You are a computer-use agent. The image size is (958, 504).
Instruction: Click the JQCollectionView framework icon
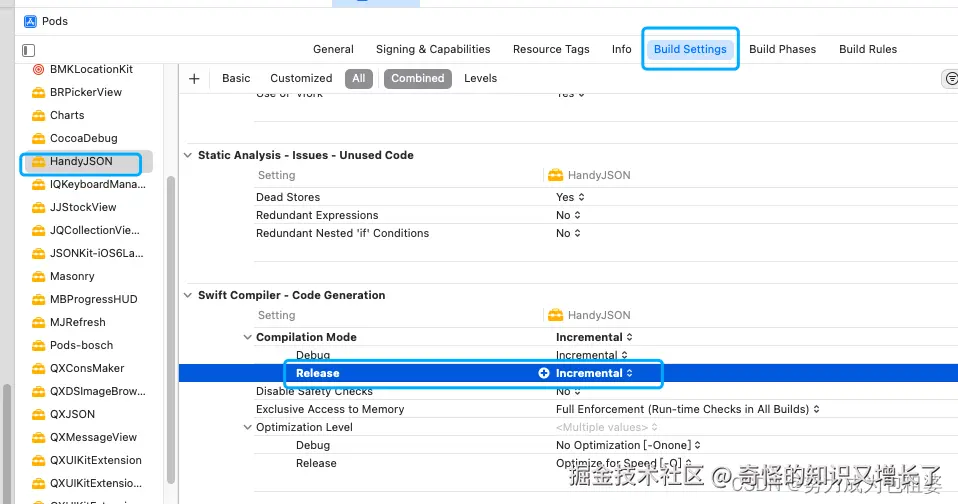(x=38, y=230)
